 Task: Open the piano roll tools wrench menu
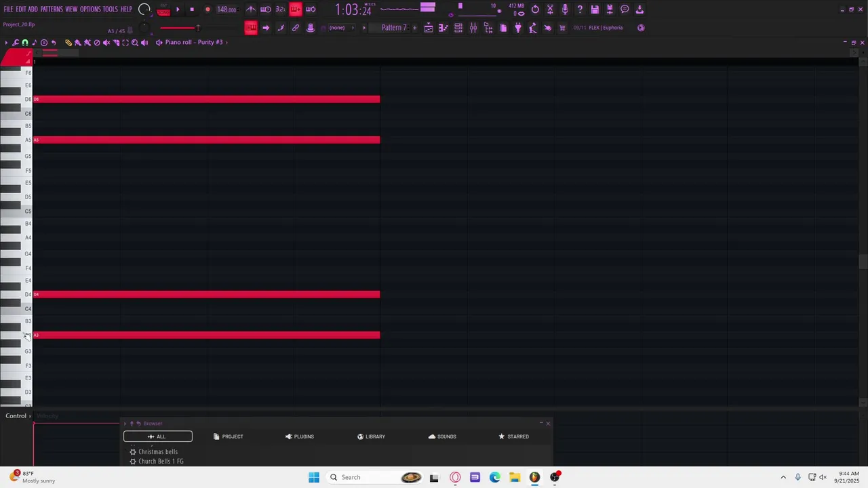(x=16, y=43)
